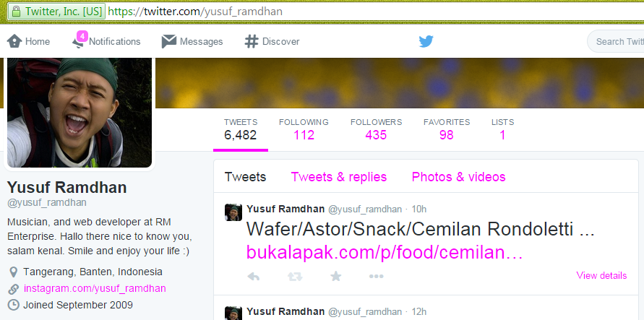644x320 pixels.
Task: Switch to Photos & videos tab
Action: 458,177
